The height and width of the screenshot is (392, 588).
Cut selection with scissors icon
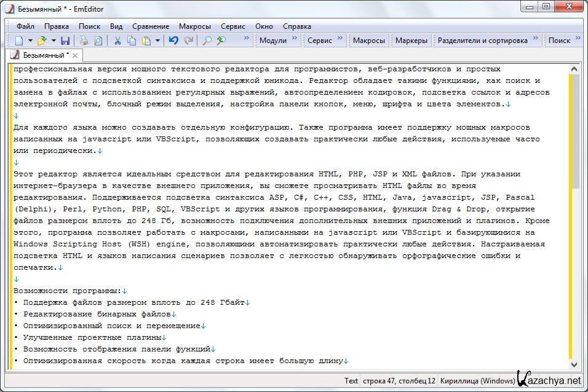point(117,41)
